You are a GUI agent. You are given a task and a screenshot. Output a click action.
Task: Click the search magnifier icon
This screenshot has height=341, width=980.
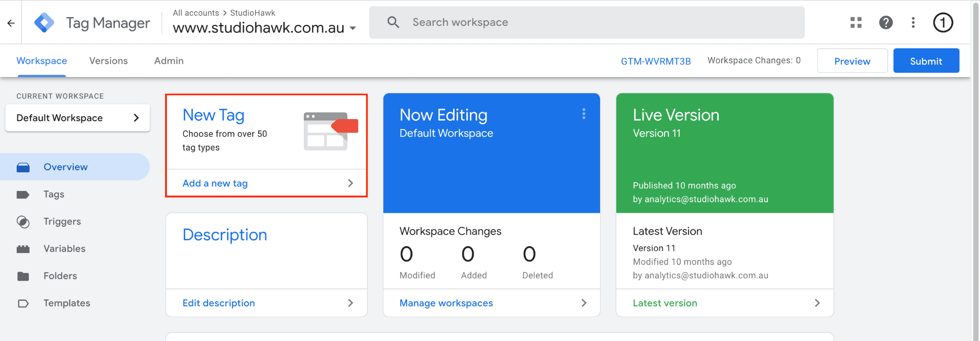pyautogui.click(x=393, y=22)
